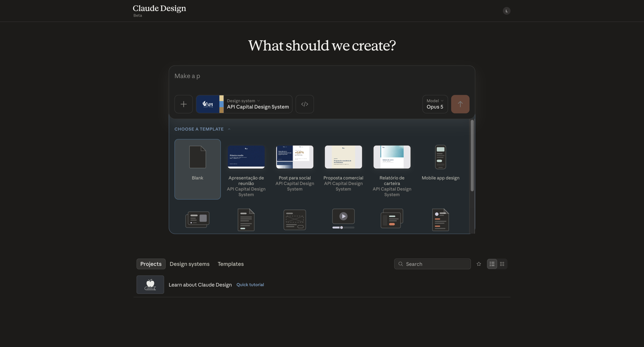644x347 pixels.
Task: Select the Blank template
Action: 198,169
